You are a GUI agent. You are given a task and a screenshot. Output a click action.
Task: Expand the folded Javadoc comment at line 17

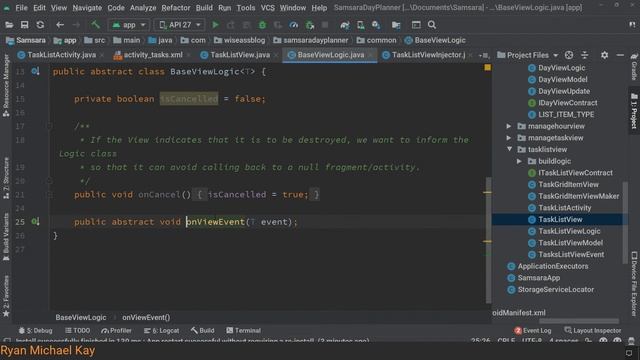click(x=49, y=126)
